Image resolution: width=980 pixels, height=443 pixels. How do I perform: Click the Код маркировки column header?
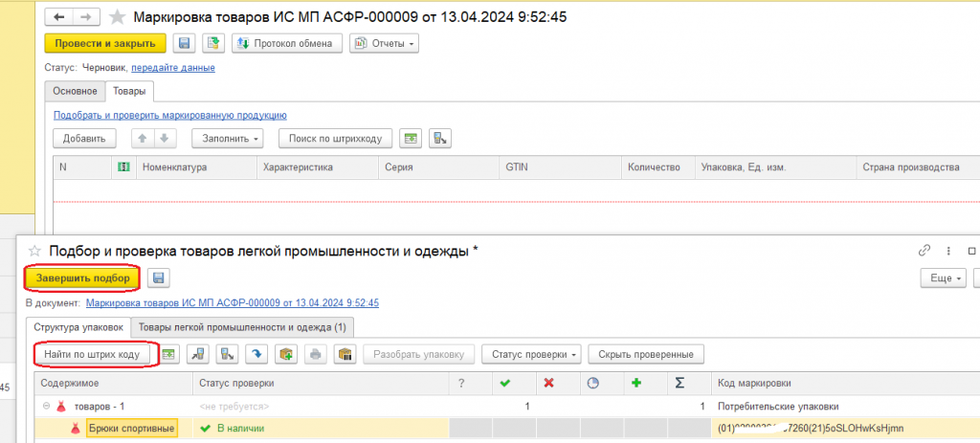(x=845, y=383)
